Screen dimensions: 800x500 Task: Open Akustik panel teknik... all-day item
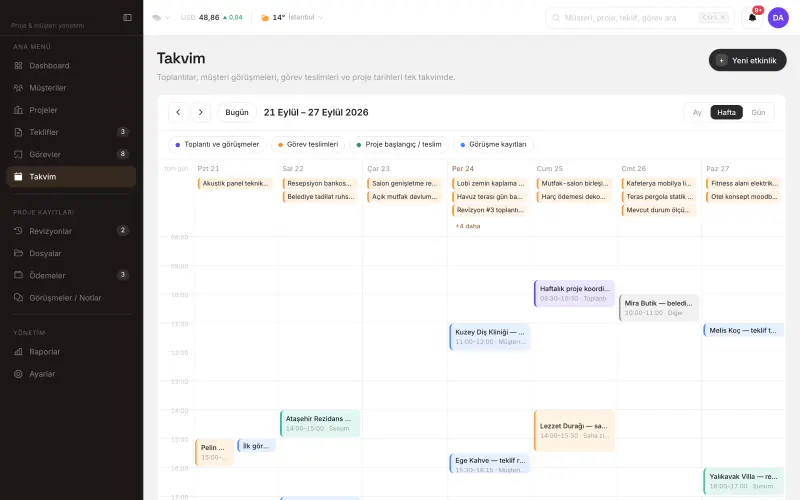[x=235, y=183]
